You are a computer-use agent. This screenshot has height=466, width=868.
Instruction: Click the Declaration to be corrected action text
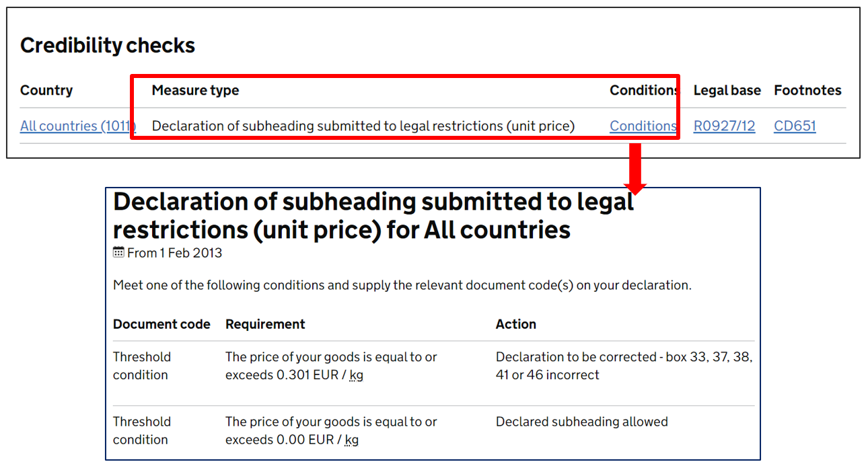tap(624, 366)
